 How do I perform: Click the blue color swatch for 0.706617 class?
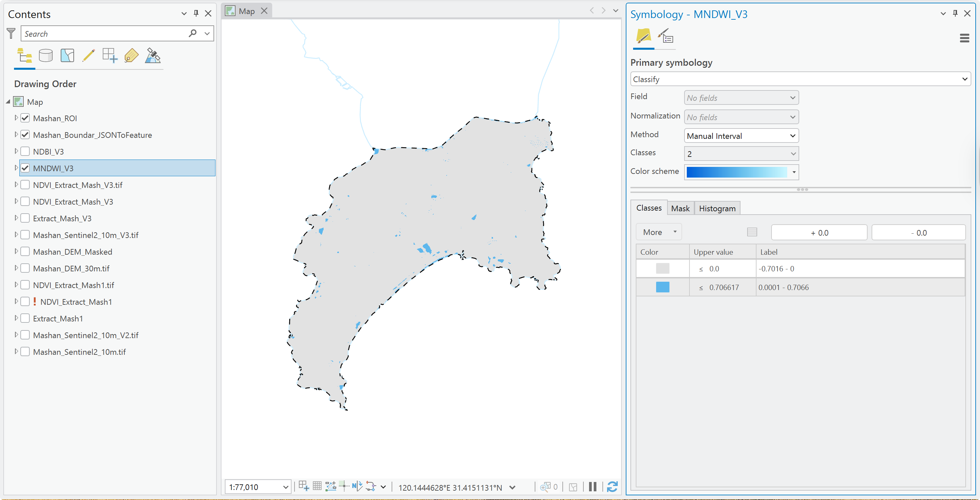[662, 287]
